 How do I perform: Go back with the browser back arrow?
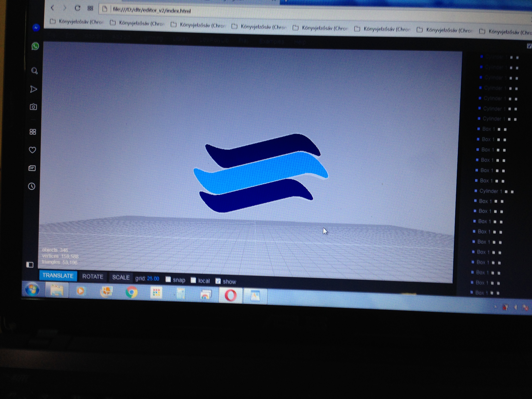pyautogui.click(x=52, y=8)
